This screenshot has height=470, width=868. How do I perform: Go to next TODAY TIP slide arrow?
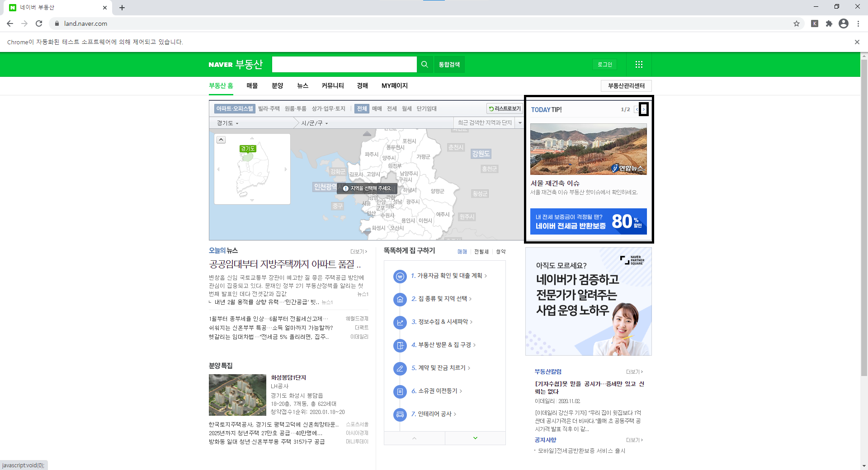(x=644, y=109)
